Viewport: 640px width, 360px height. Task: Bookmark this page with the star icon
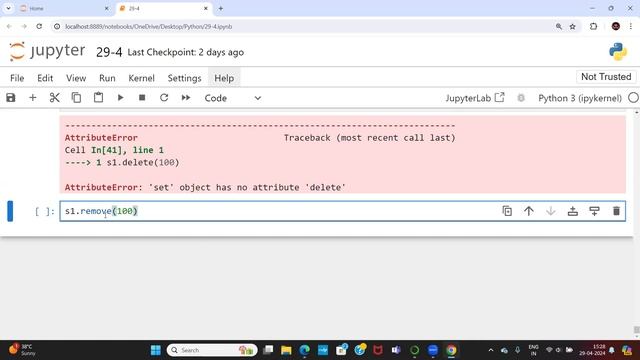[x=573, y=27]
